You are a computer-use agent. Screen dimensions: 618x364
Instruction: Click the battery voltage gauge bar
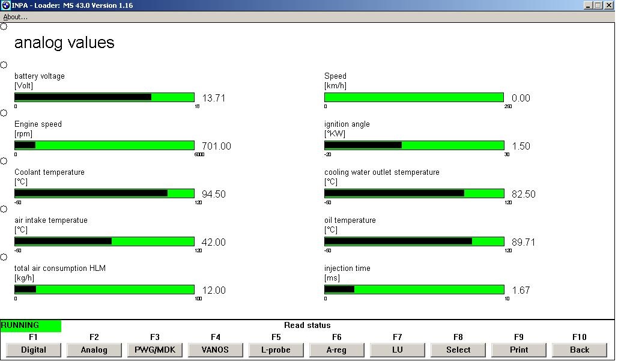click(x=105, y=97)
